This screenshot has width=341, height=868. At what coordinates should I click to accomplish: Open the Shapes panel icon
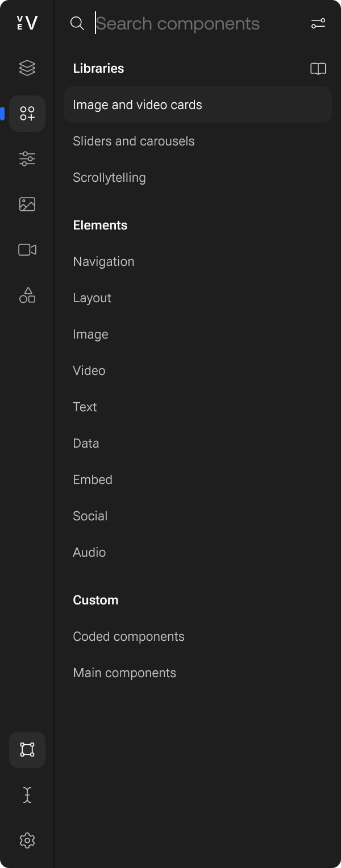point(27,295)
